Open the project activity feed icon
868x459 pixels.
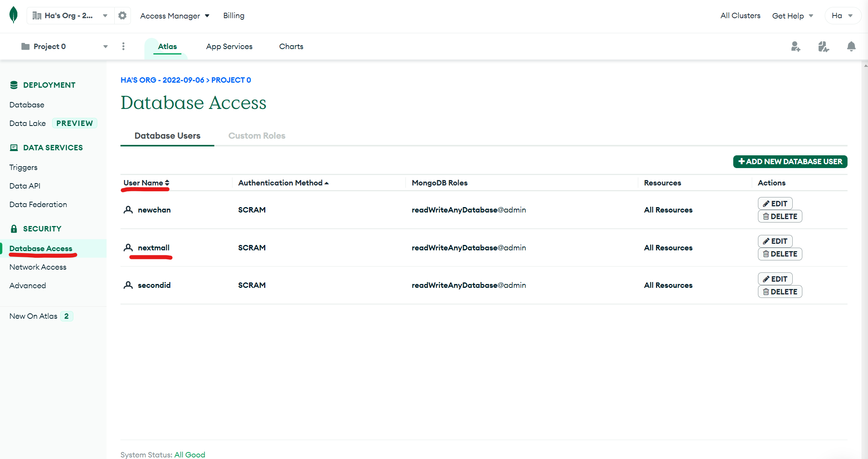click(x=823, y=47)
